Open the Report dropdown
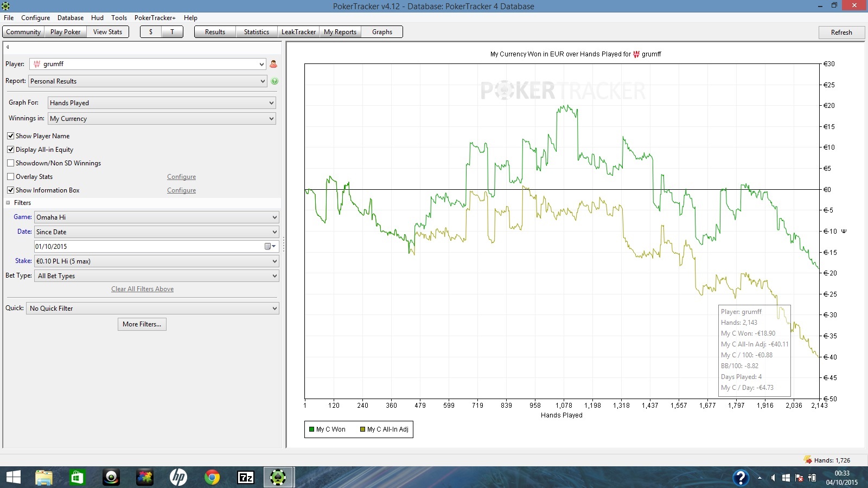This screenshot has width=868, height=488. pos(148,81)
